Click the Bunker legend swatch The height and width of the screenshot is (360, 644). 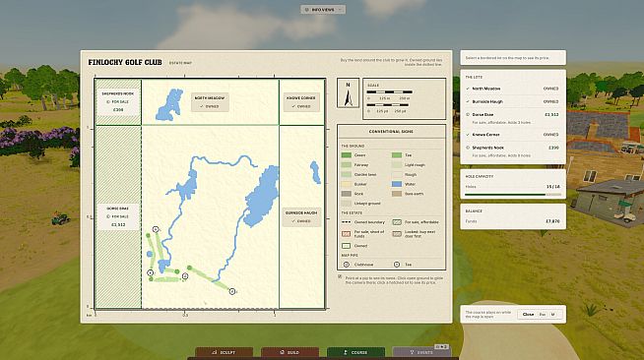point(347,184)
